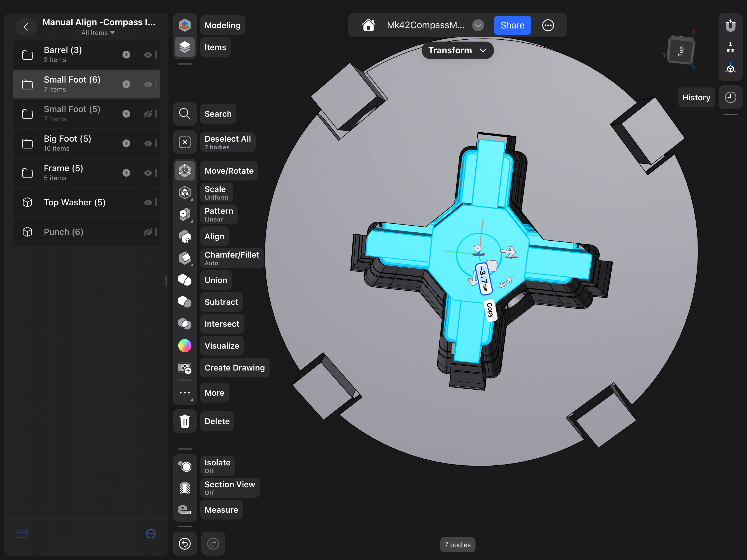This screenshot has height=560, width=747.
Task: Select the Punch (6) item
Action: 86,232
